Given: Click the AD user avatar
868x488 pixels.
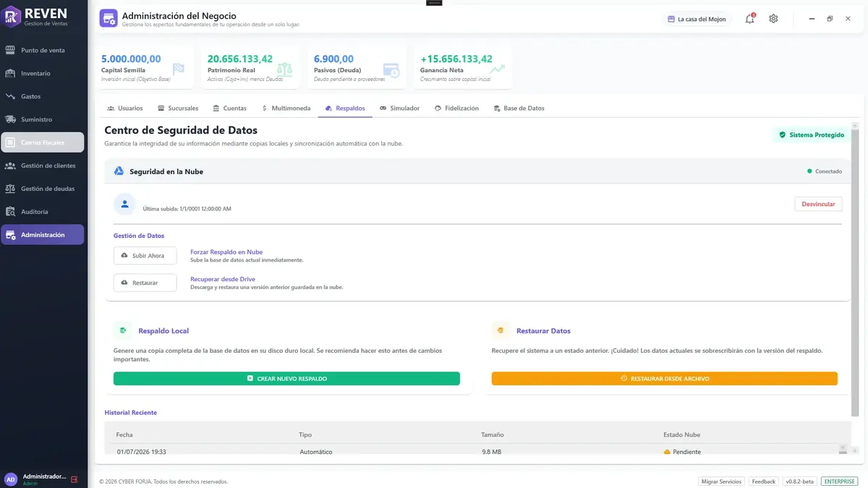Looking at the screenshot, I should 11,479.
